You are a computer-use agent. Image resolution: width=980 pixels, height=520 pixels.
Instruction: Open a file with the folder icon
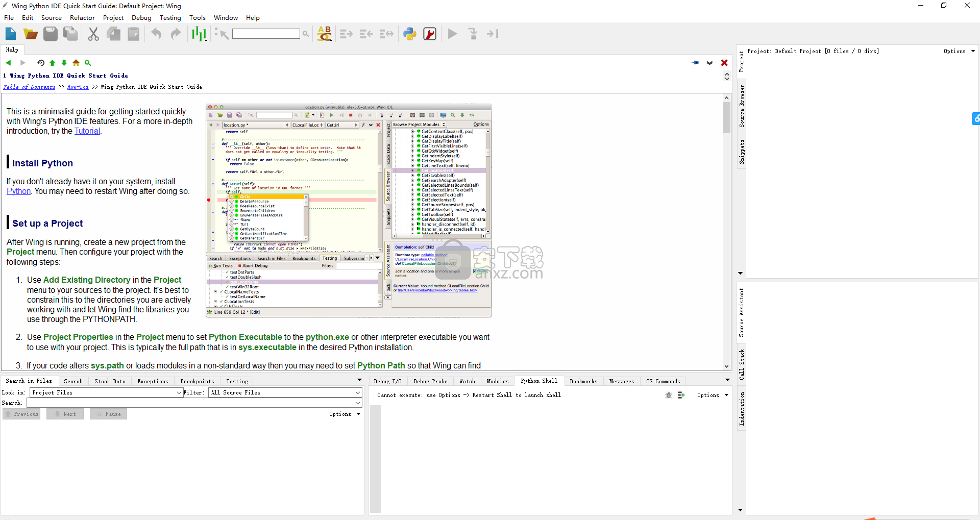click(x=30, y=34)
